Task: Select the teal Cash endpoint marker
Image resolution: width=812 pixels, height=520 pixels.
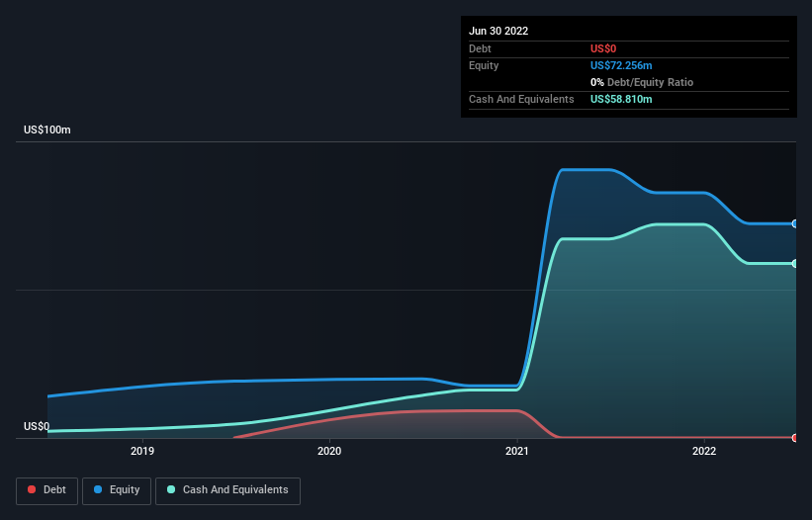Action: pyautogui.click(x=795, y=264)
